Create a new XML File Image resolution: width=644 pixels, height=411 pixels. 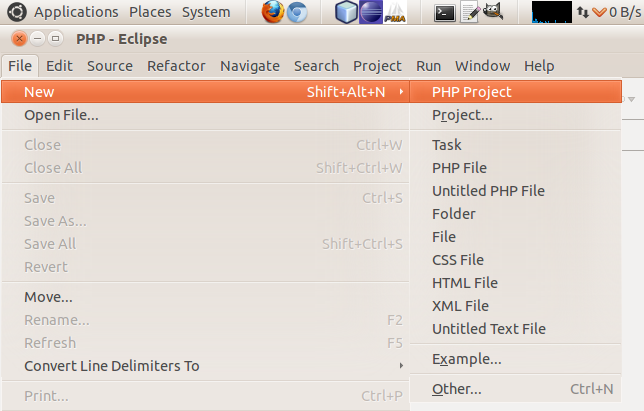tap(515, 306)
